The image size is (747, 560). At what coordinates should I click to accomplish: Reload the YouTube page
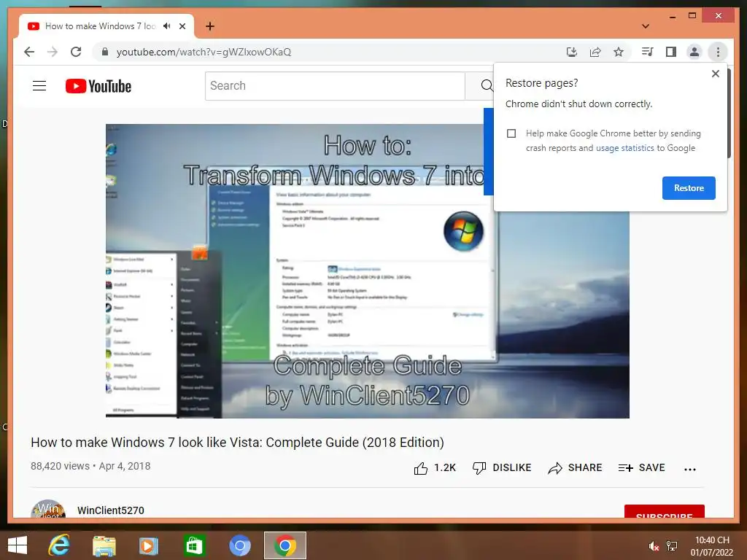coord(76,52)
